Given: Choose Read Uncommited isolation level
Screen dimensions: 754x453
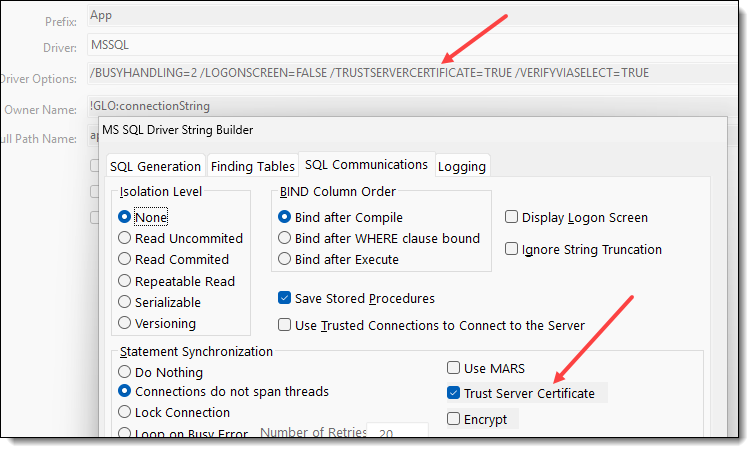Looking at the screenshot, I should pyautogui.click(x=125, y=238).
